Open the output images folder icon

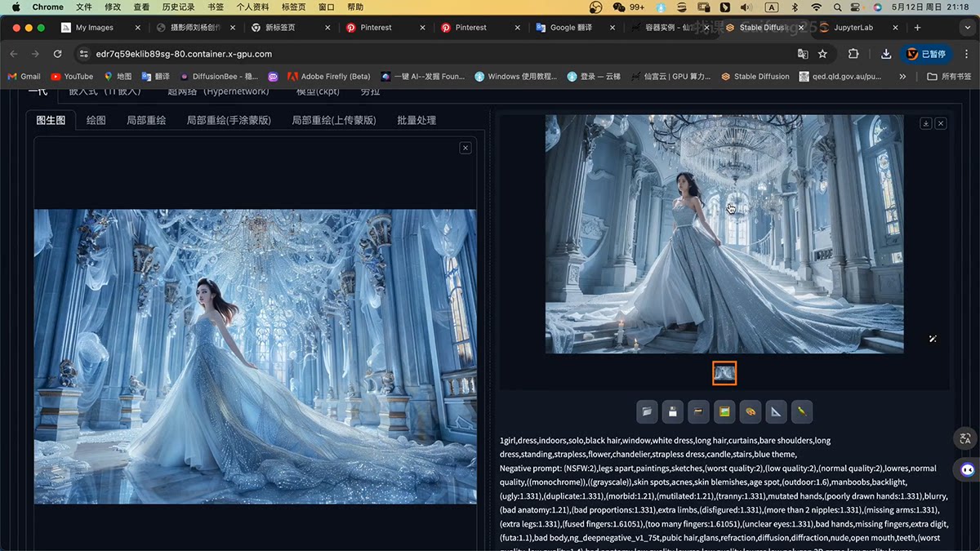(x=648, y=411)
